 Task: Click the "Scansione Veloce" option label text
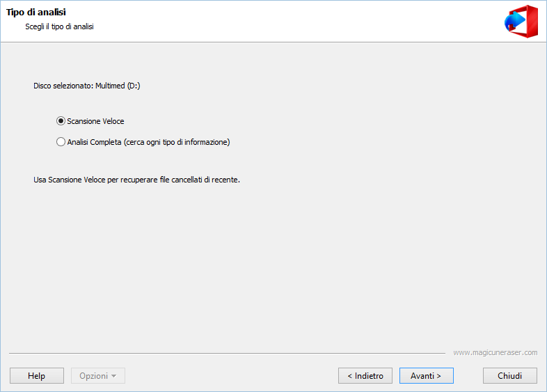(x=95, y=121)
